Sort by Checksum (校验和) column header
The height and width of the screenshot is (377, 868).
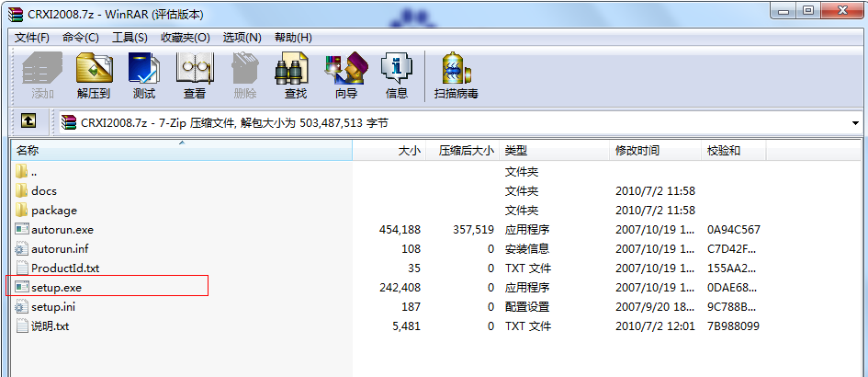tap(734, 150)
